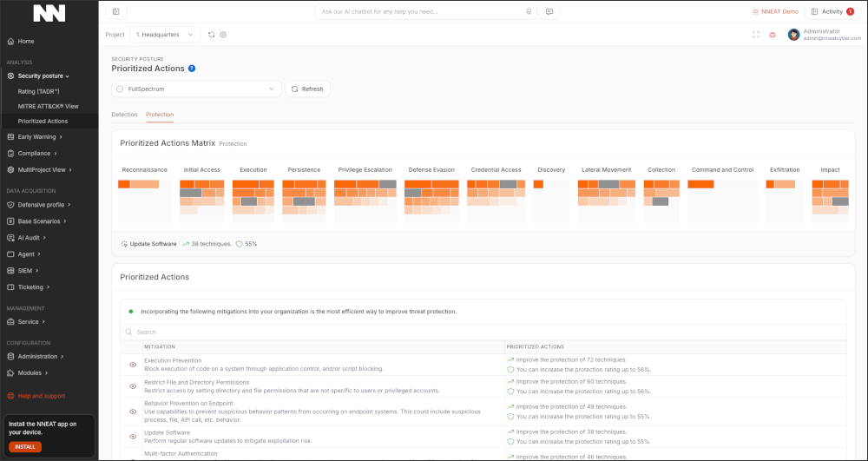The width and height of the screenshot is (868, 461).
Task: Click the microphone icon in the AI chatbot bar
Action: click(x=529, y=12)
